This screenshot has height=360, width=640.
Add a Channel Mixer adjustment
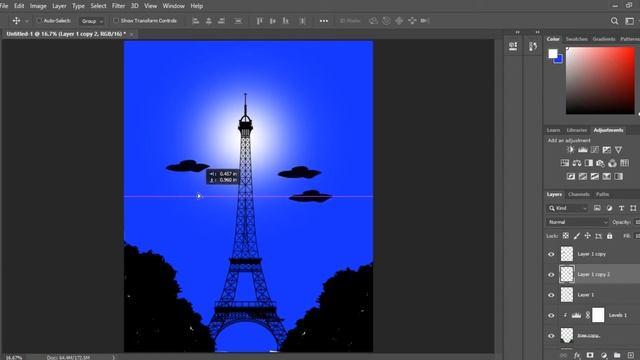coord(612,163)
